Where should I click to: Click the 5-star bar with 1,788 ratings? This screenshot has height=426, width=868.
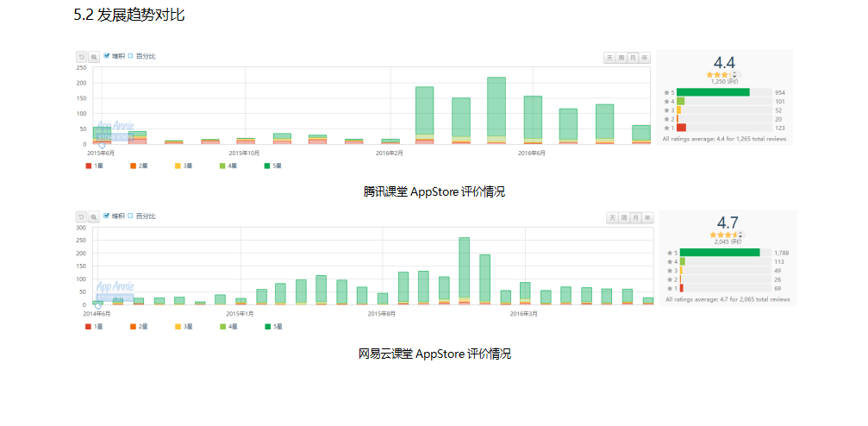click(x=720, y=253)
